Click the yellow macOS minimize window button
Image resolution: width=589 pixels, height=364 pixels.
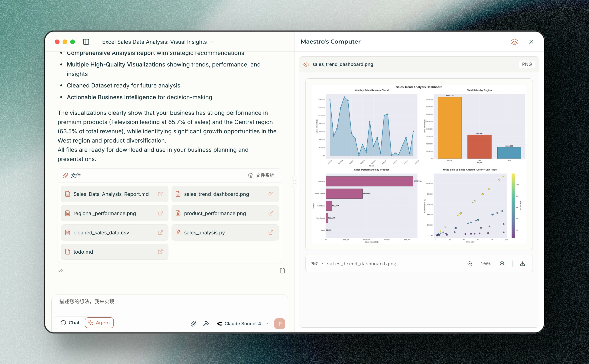click(65, 42)
